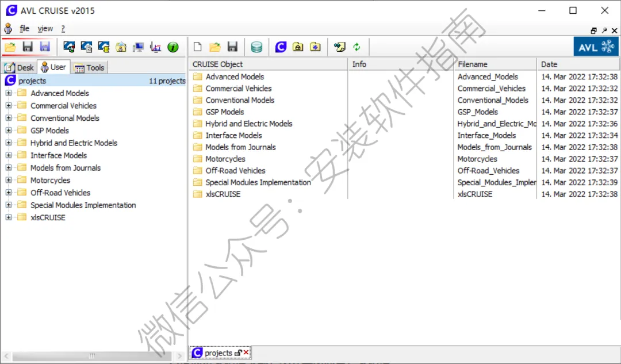Click the person icon left of file menu
This screenshot has width=621, height=364.
pos(8,29)
